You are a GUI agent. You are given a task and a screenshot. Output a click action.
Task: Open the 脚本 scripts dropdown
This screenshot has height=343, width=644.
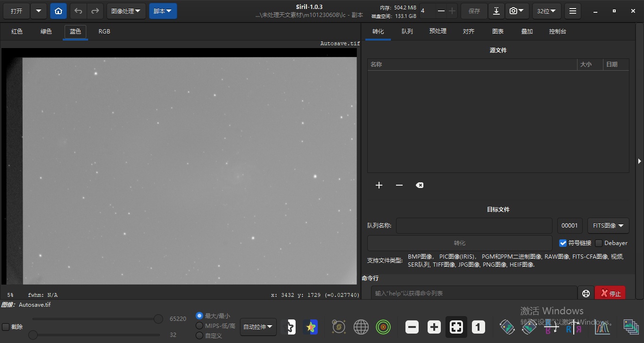pyautogui.click(x=163, y=11)
